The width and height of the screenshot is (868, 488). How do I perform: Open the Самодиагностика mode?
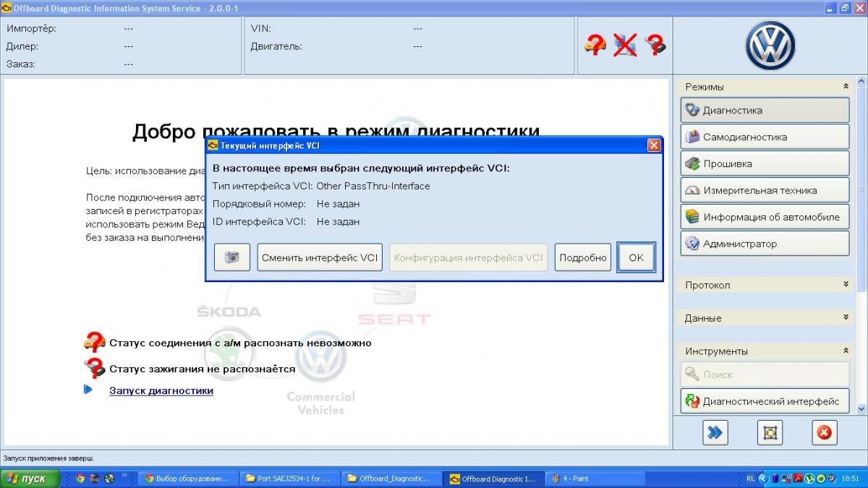(x=765, y=137)
